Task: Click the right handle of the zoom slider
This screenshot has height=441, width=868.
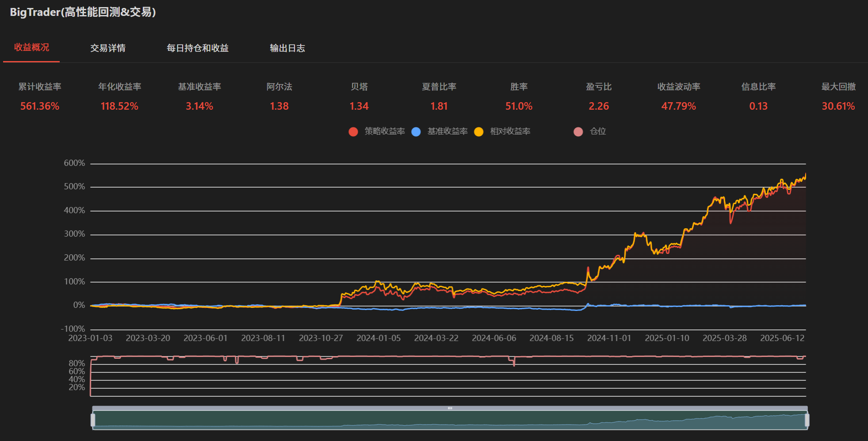Action: [807, 420]
